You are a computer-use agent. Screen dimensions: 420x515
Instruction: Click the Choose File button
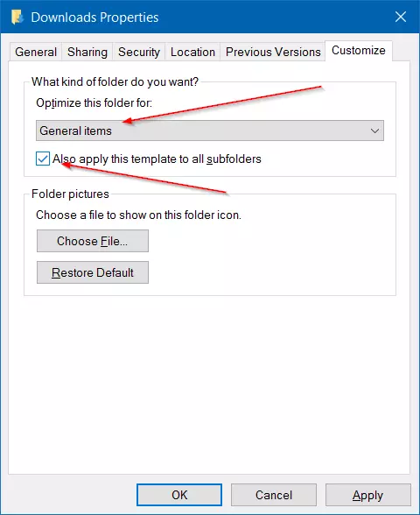(x=93, y=241)
